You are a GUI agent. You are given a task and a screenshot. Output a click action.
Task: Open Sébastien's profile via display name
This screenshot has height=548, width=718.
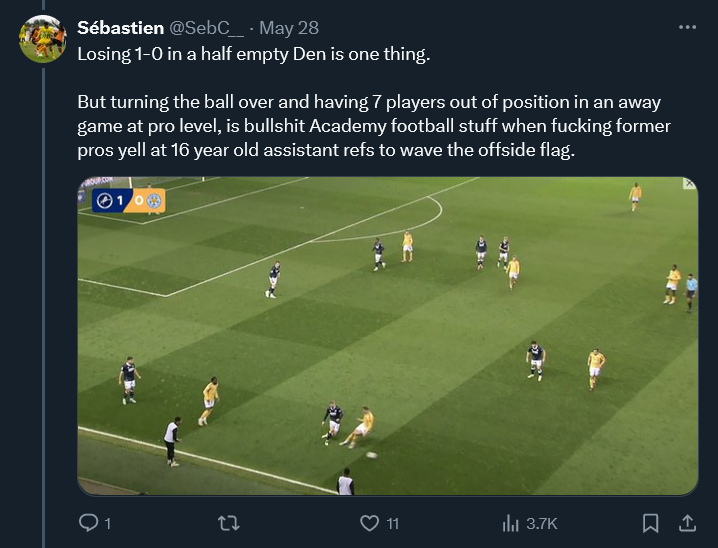(121, 27)
